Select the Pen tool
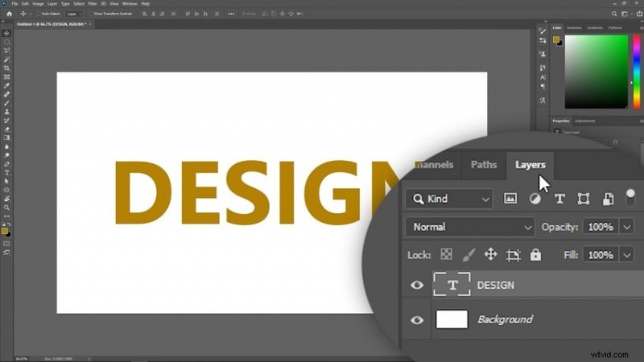 click(6, 164)
